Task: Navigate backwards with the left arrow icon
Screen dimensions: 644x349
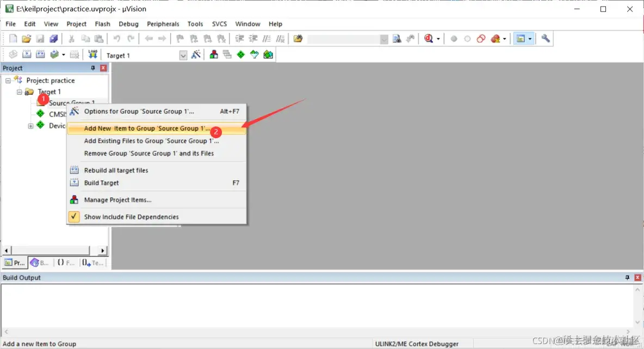Action: (x=148, y=39)
